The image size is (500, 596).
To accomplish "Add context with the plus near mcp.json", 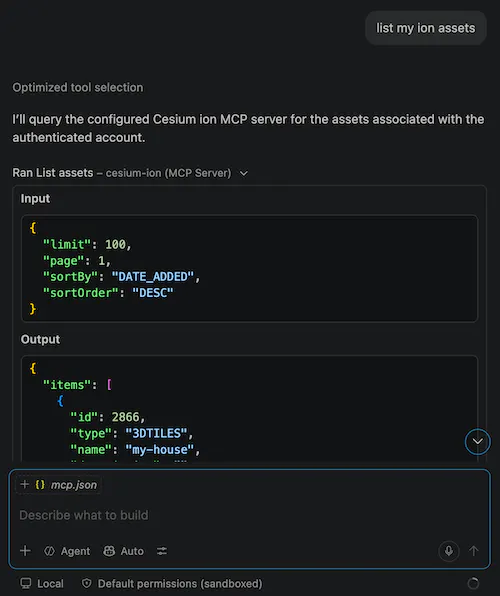I will pos(25,485).
